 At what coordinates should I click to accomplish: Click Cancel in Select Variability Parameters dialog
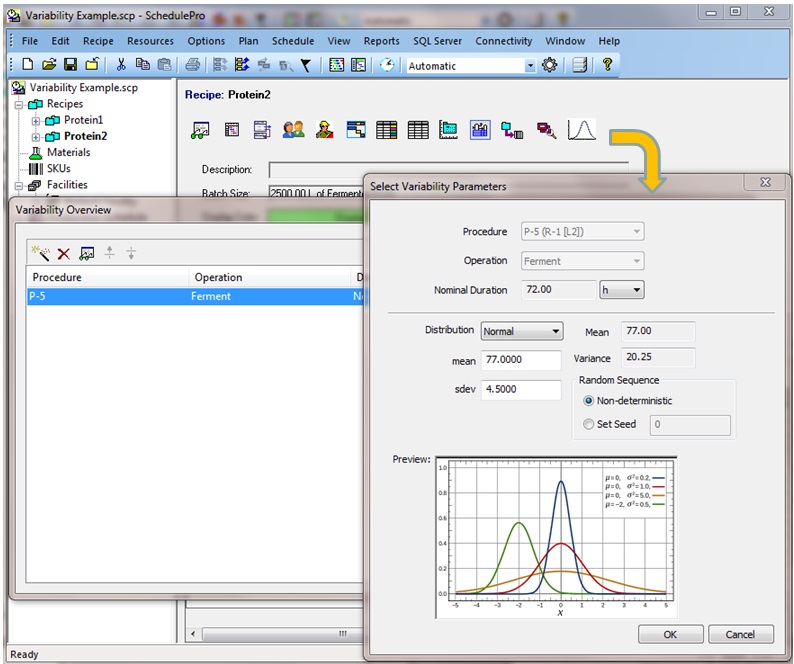click(x=740, y=634)
